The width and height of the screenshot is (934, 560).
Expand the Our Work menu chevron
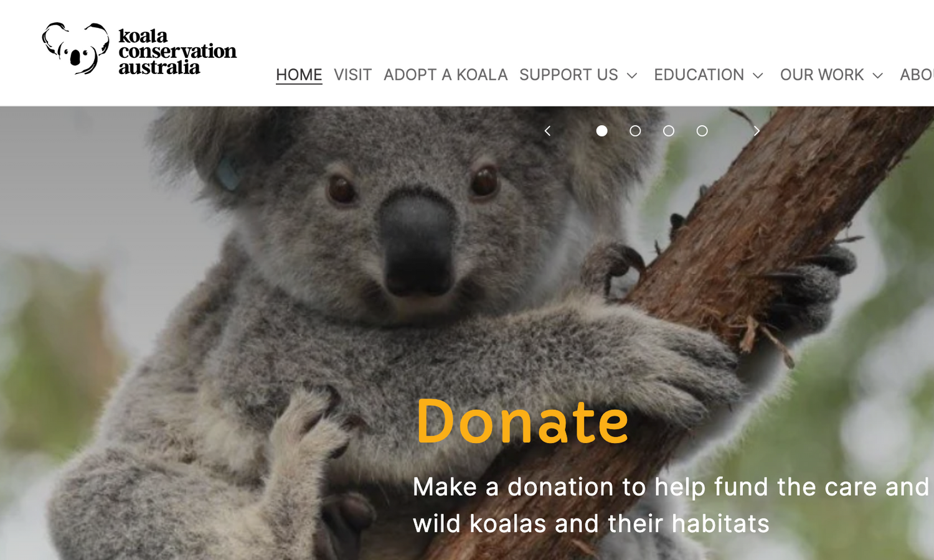pos(878,75)
